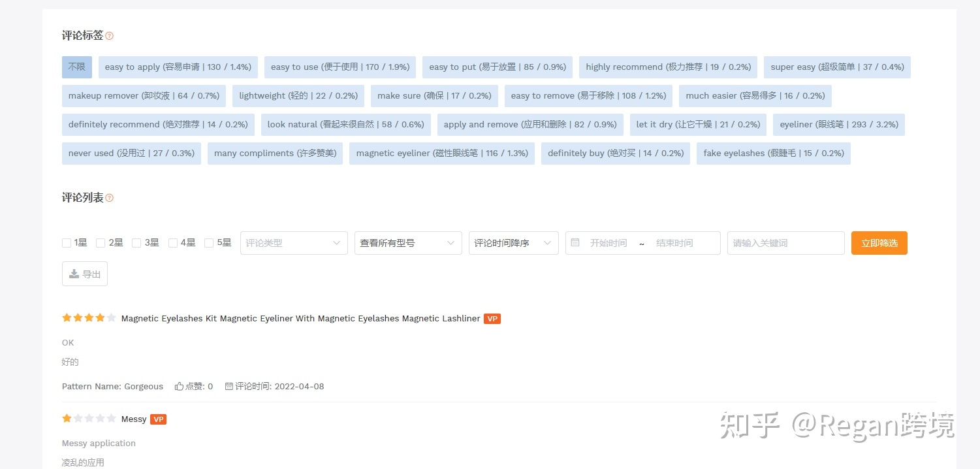Select the 'never used' tag

[x=131, y=154]
